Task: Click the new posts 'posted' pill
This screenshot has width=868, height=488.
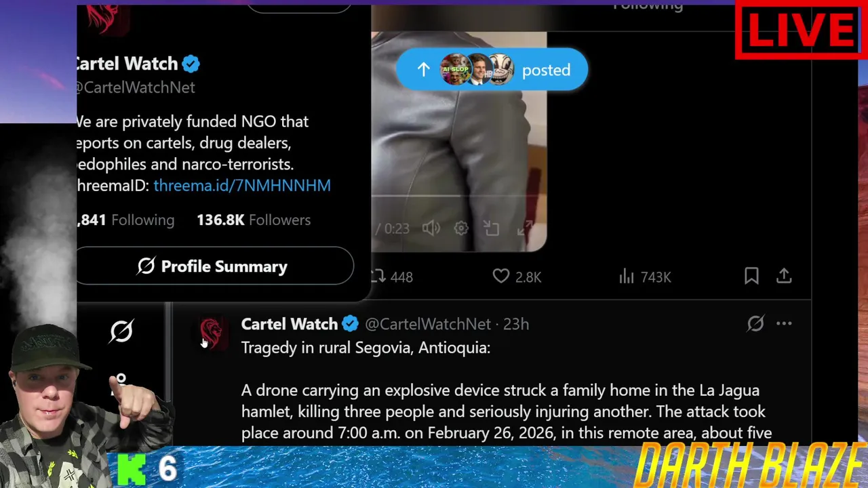Action: point(492,70)
